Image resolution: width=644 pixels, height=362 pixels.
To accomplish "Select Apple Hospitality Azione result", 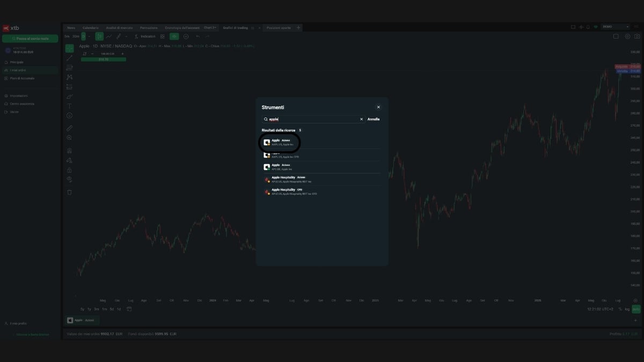I will point(321,179).
